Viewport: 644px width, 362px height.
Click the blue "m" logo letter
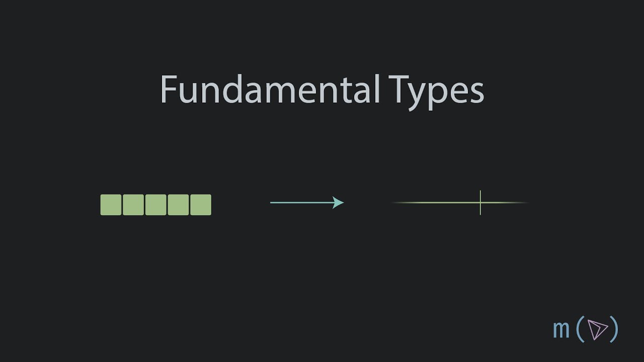coord(561,330)
